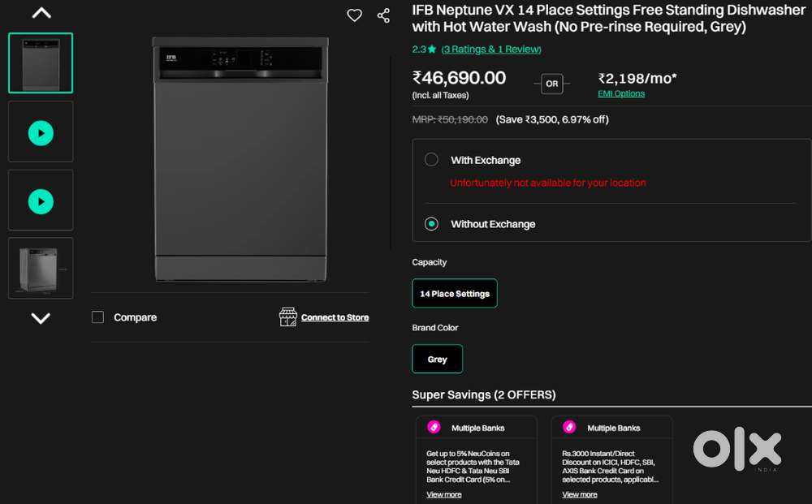The width and height of the screenshot is (812, 504).
Task: Open the angled dishwasher dimension thumbnail
Action: pyautogui.click(x=41, y=268)
